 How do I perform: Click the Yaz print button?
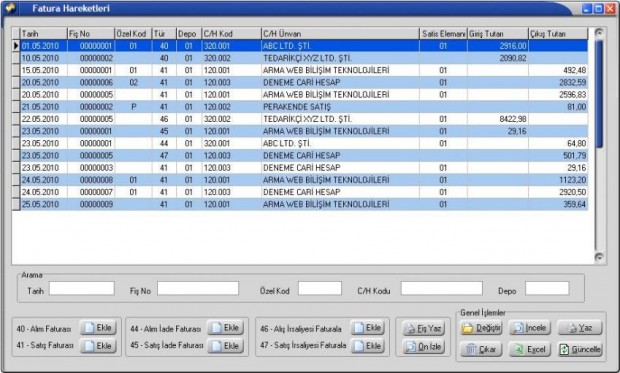(580, 328)
